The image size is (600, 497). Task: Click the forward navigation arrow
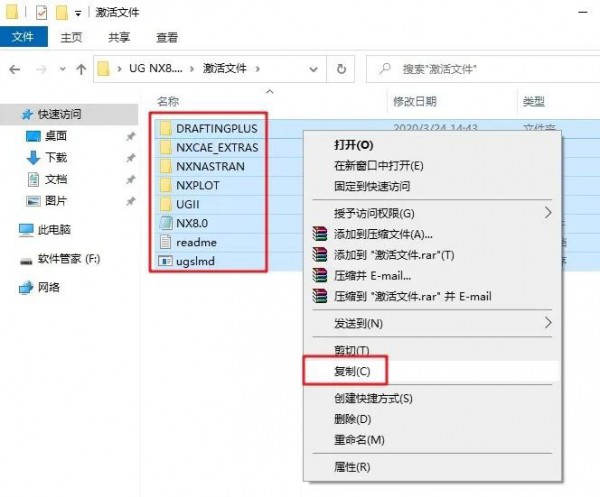tap(41, 70)
